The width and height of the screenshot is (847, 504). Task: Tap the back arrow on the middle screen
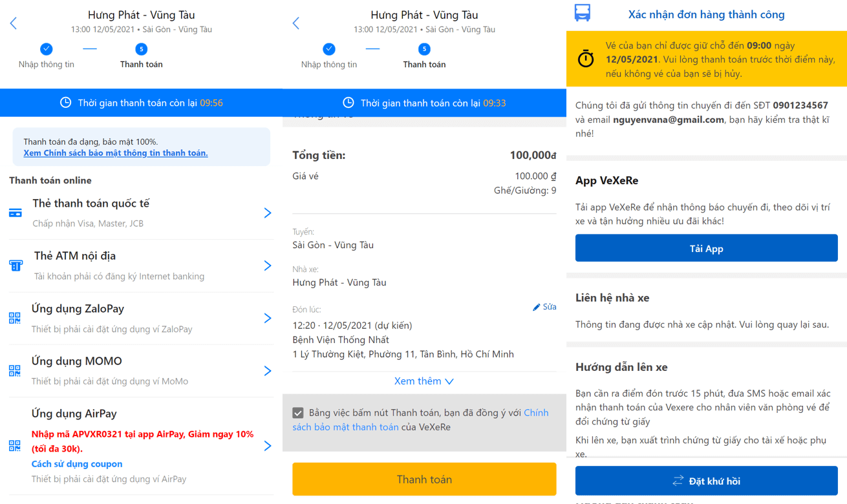[x=296, y=24]
